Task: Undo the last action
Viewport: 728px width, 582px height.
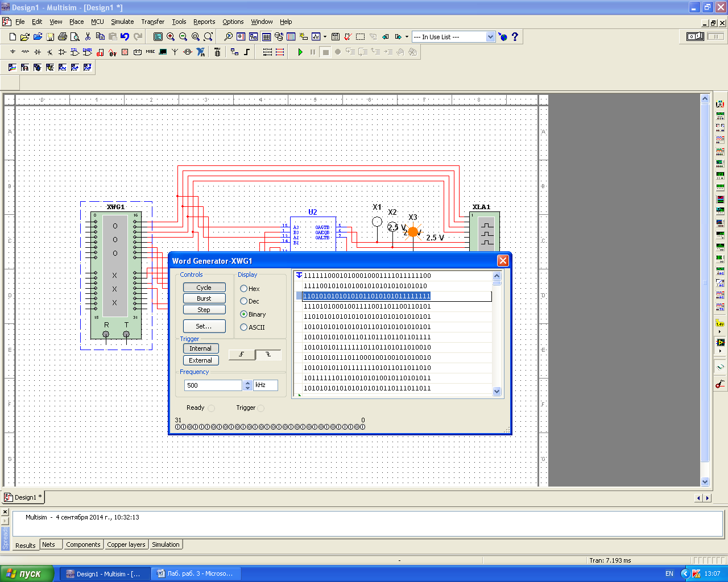Action: pos(125,36)
